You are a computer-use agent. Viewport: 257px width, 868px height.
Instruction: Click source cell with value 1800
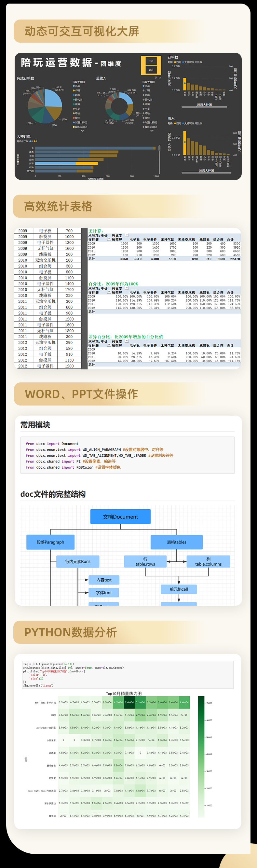point(69,331)
